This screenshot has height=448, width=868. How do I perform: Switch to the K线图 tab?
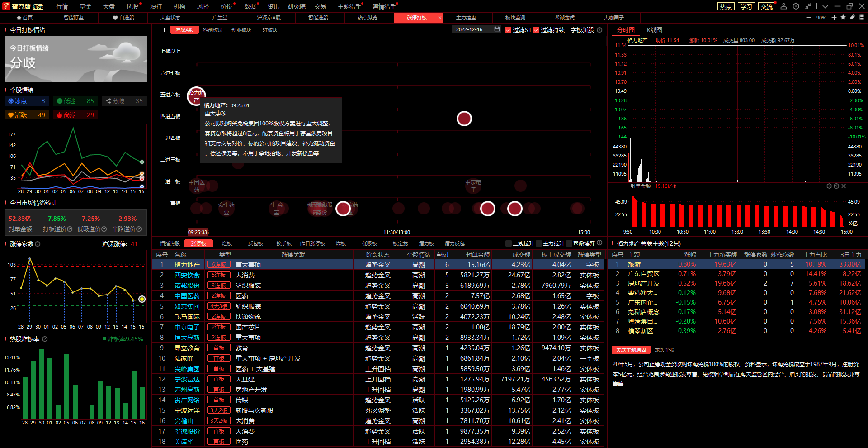click(x=654, y=30)
